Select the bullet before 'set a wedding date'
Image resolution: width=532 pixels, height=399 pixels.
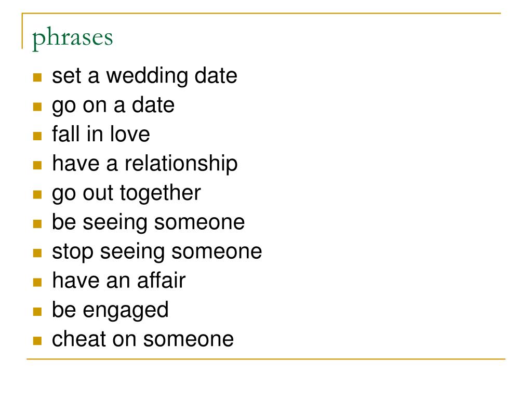pyautogui.click(x=37, y=77)
